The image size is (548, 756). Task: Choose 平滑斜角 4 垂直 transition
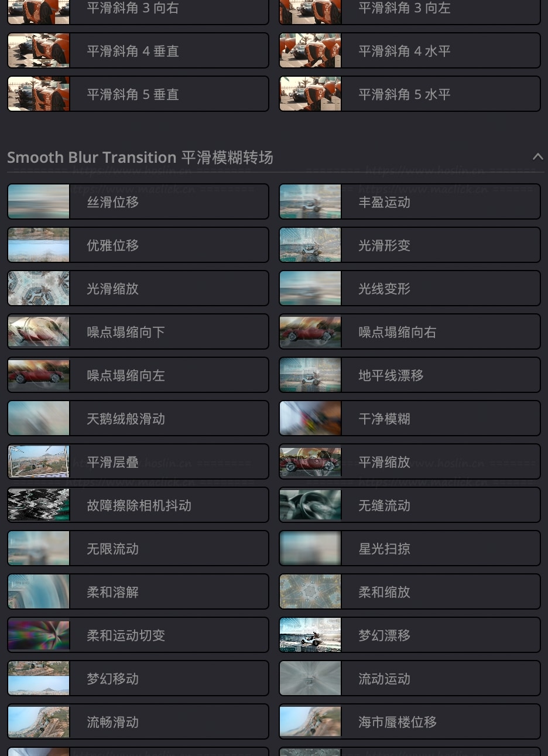138,51
